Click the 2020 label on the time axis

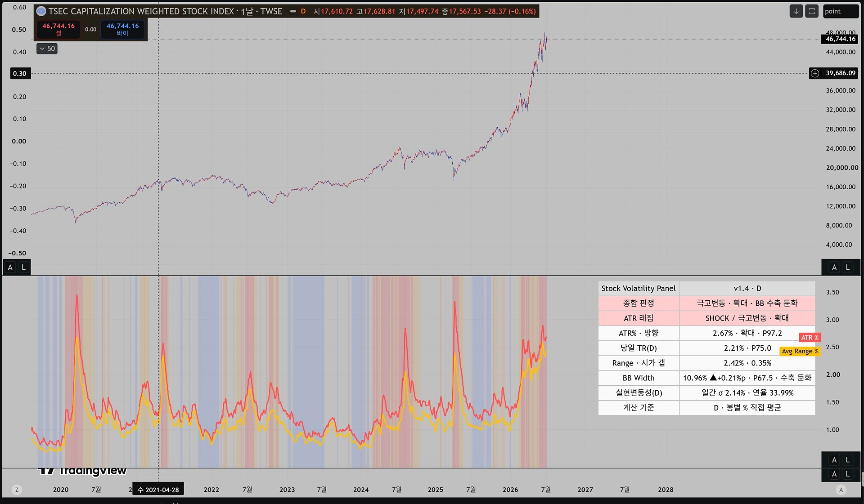click(x=61, y=490)
